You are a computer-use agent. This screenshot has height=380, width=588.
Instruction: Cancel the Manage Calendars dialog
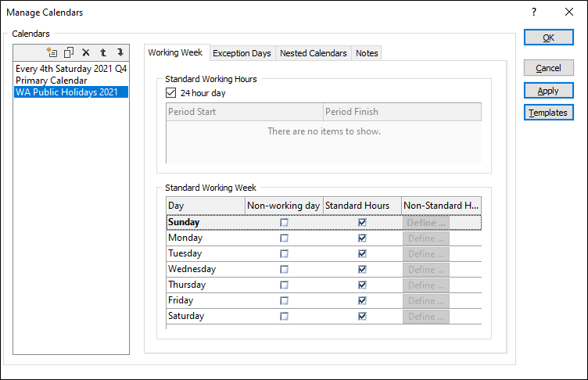click(x=548, y=68)
